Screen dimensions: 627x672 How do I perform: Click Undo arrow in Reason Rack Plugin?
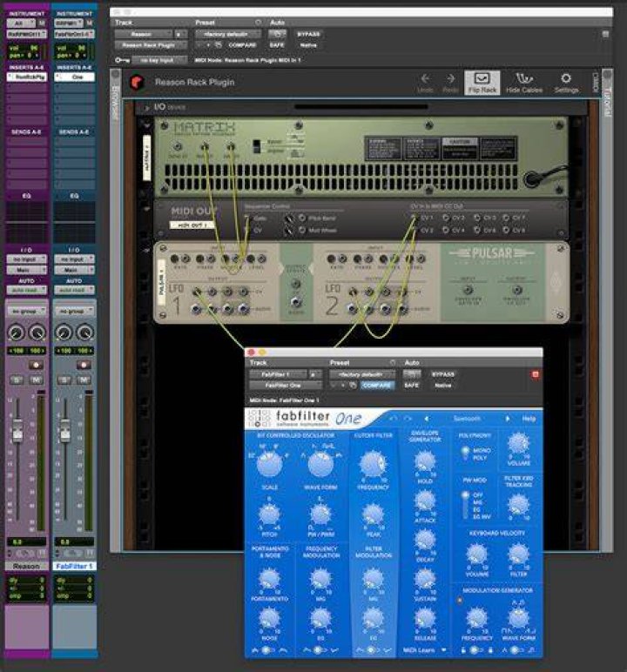pyautogui.click(x=425, y=79)
